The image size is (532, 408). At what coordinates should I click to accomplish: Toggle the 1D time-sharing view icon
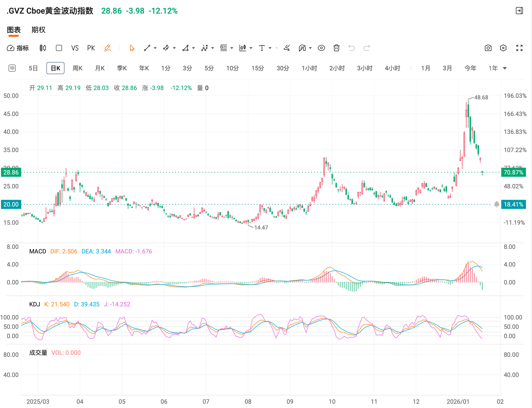click(x=12, y=68)
